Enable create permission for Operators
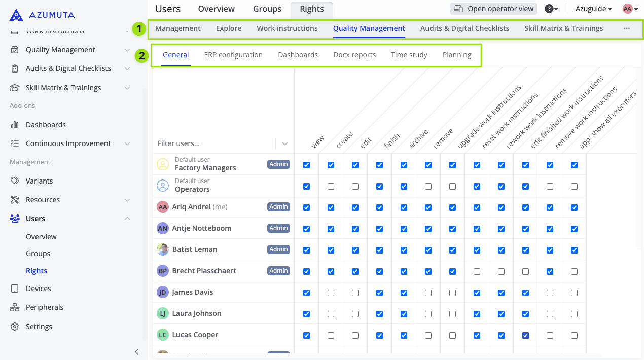644x360 pixels. (331, 186)
